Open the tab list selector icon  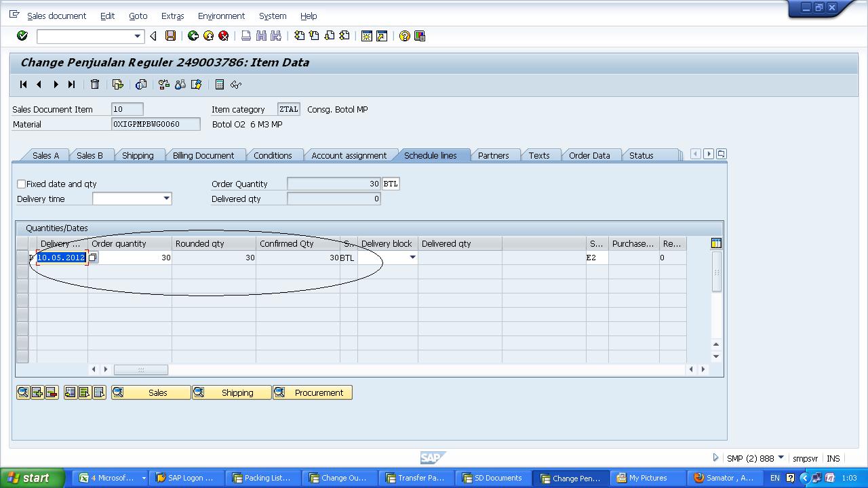tap(721, 154)
